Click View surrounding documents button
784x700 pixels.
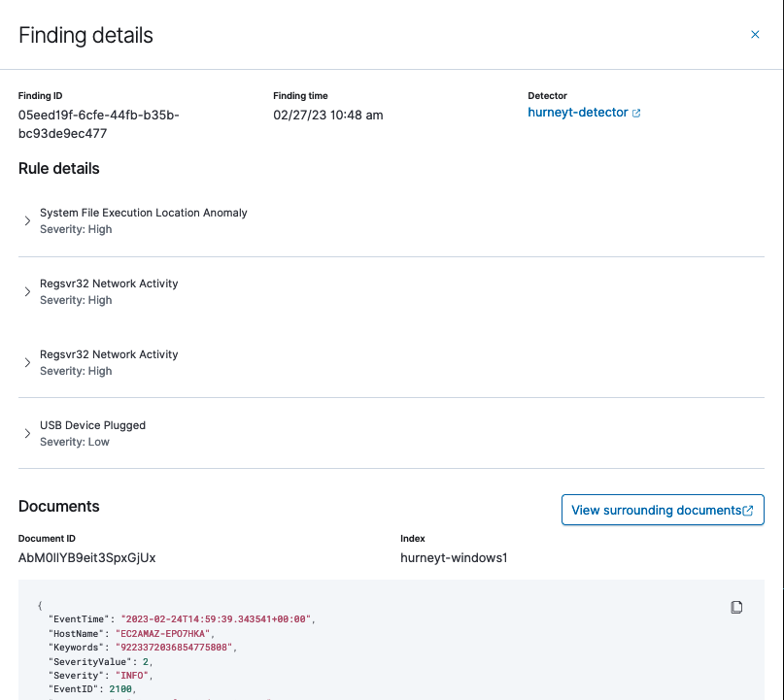pyautogui.click(x=663, y=510)
